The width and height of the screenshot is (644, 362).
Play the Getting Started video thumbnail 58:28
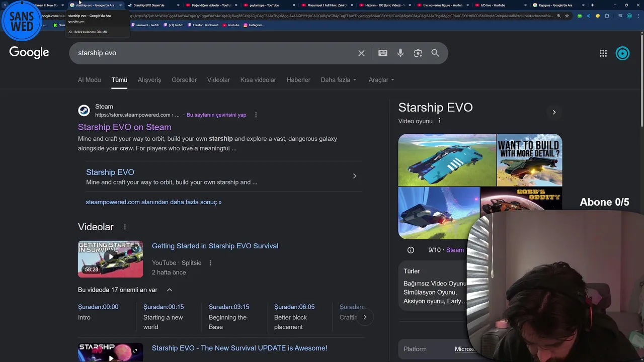pyautogui.click(x=111, y=259)
